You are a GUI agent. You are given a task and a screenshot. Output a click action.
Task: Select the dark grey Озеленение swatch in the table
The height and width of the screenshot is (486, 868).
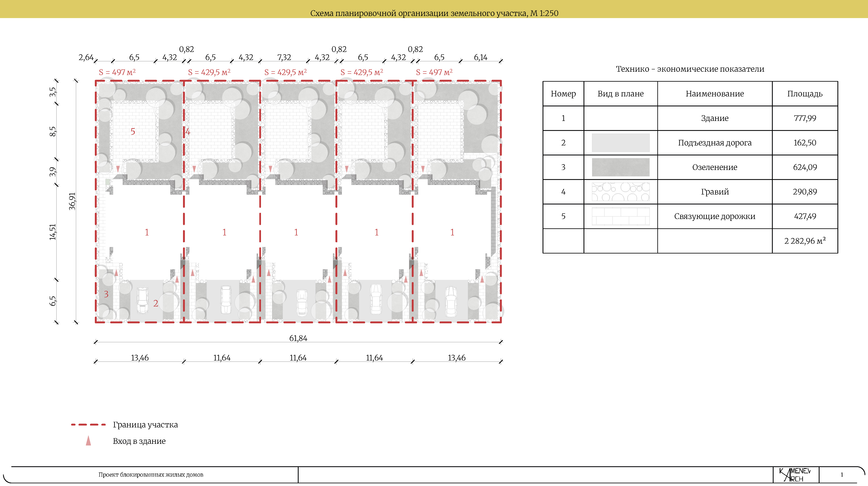coord(620,167)
